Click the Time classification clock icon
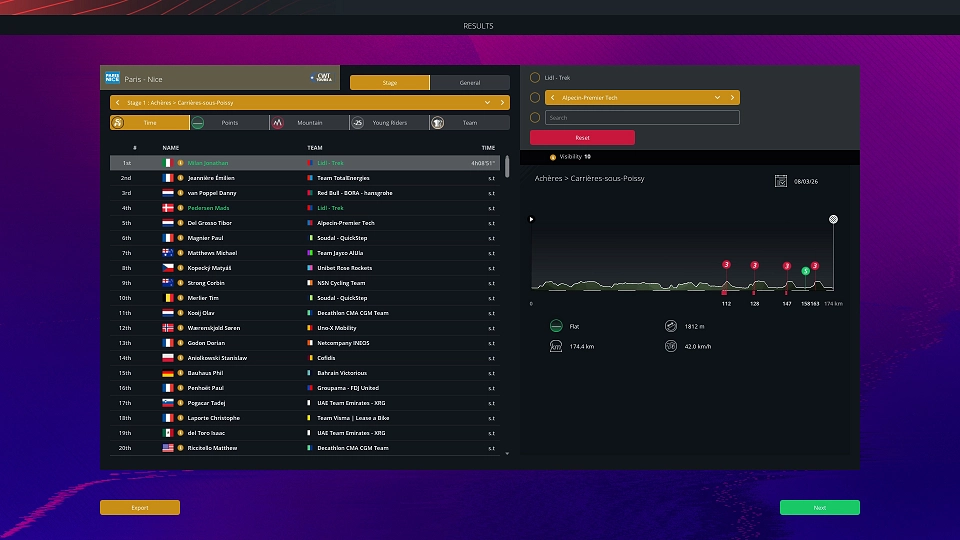Screen dimensions: 960x540 pos(118,122)
